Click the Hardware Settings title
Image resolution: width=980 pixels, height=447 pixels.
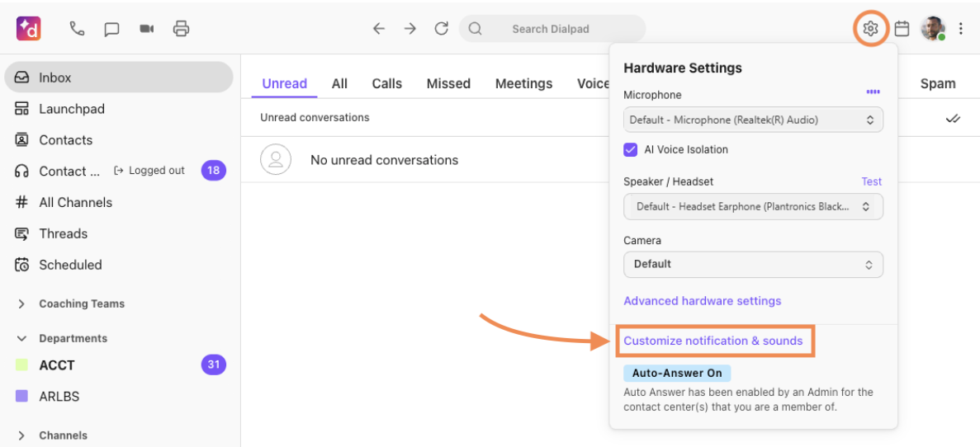(683, 68)
